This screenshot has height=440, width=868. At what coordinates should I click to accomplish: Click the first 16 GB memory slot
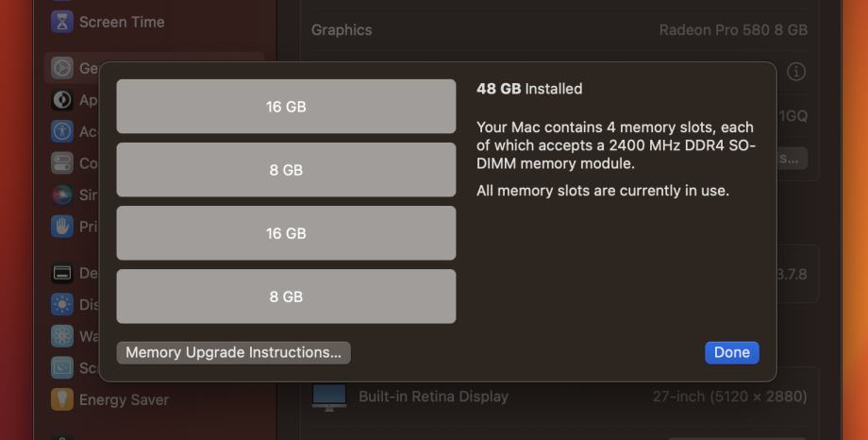[x=286, y=107]
